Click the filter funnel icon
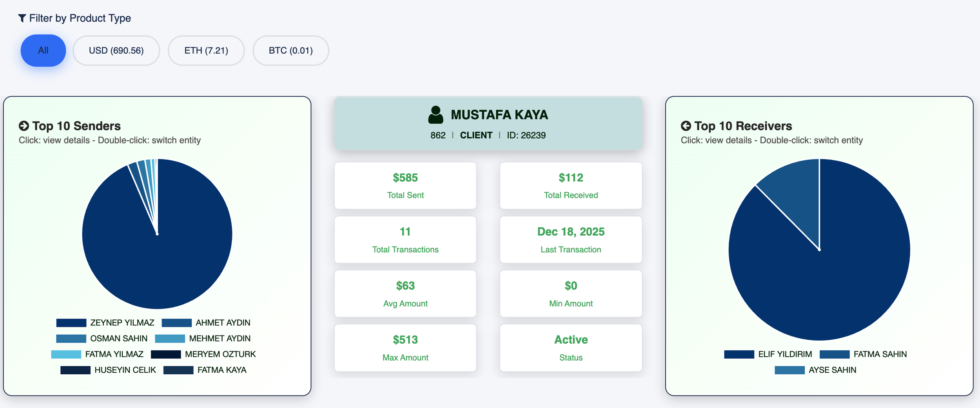Image resolution: width=980 pixels, height=408 pixels. pos(22,18)
